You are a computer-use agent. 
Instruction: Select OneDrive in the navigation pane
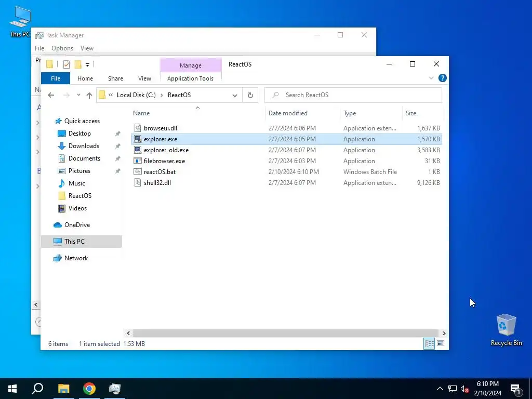point(77,225)
